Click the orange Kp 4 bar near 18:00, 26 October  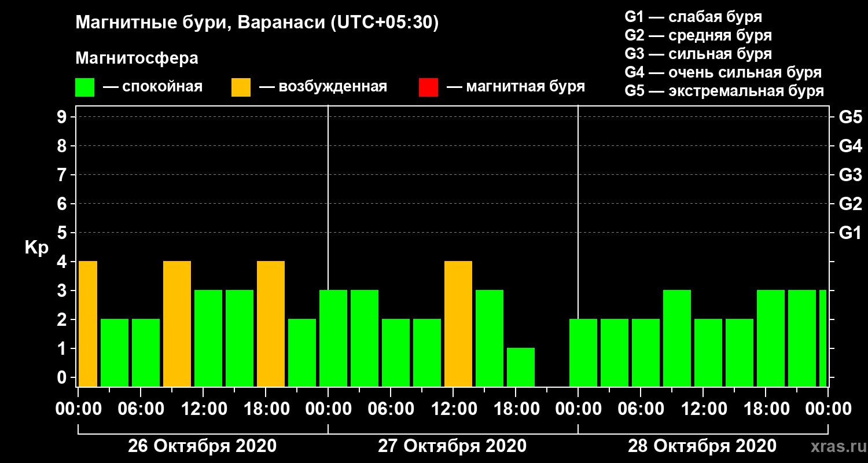coord(271,324)
